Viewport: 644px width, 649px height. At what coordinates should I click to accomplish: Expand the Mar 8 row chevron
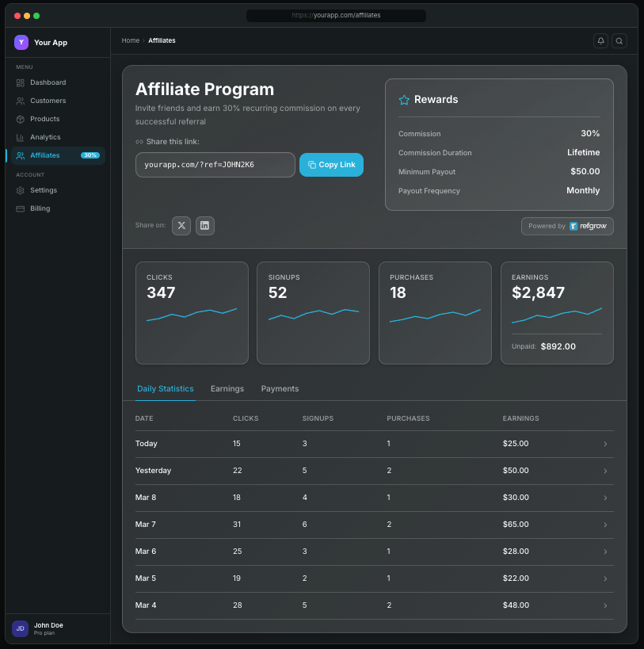(x=605, y=498)
